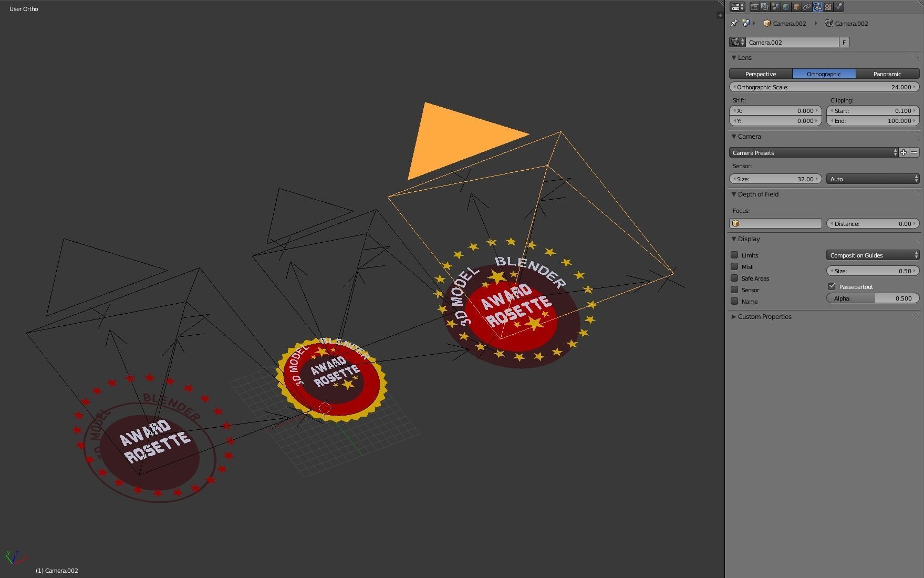924x578 pixels.
Task: Open the Composition Guides dropdown
Action: [x=873, y=255]
